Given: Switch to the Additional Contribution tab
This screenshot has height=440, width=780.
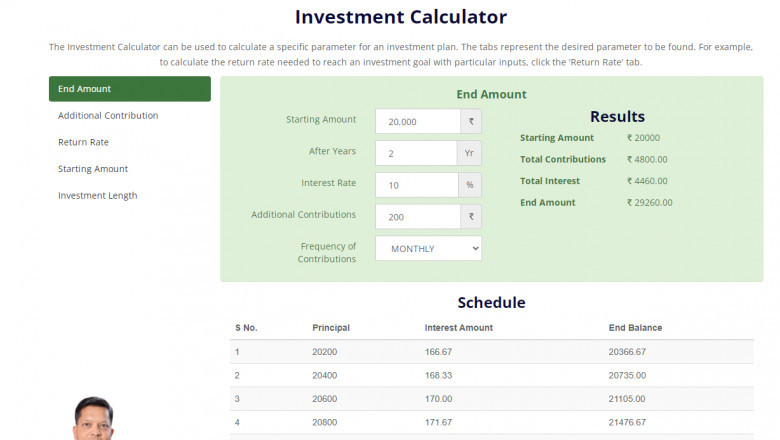Looking at the screenshot, I should 108,116.
